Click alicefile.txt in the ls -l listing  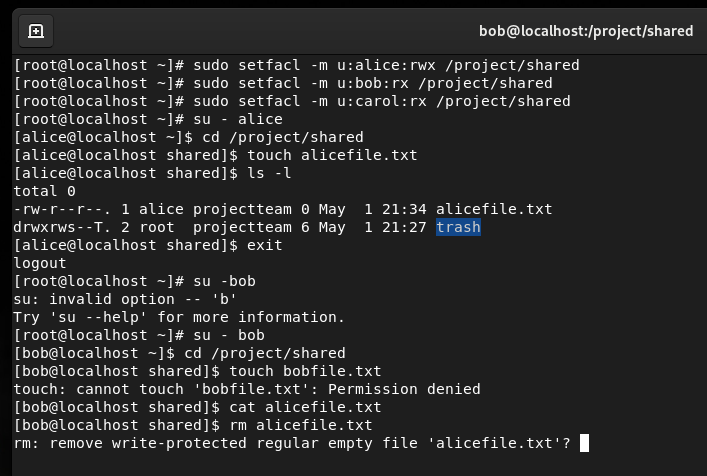click(x=494, y=209)
